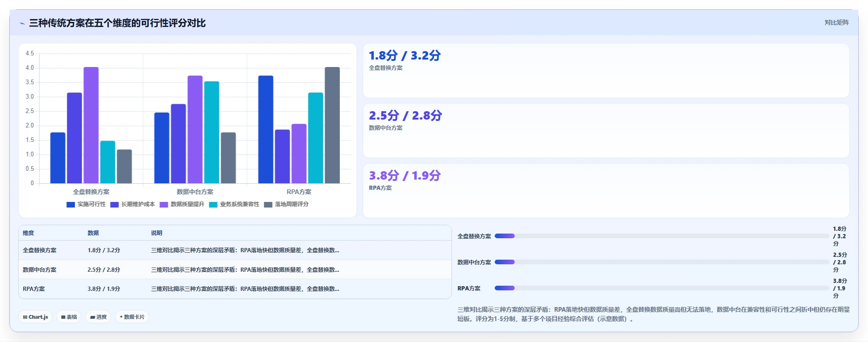Viewport: 868px width, 342px height.
Task: Open the 3.8分 / 1.9分 RPA方案 card
Action: [606, 191]
